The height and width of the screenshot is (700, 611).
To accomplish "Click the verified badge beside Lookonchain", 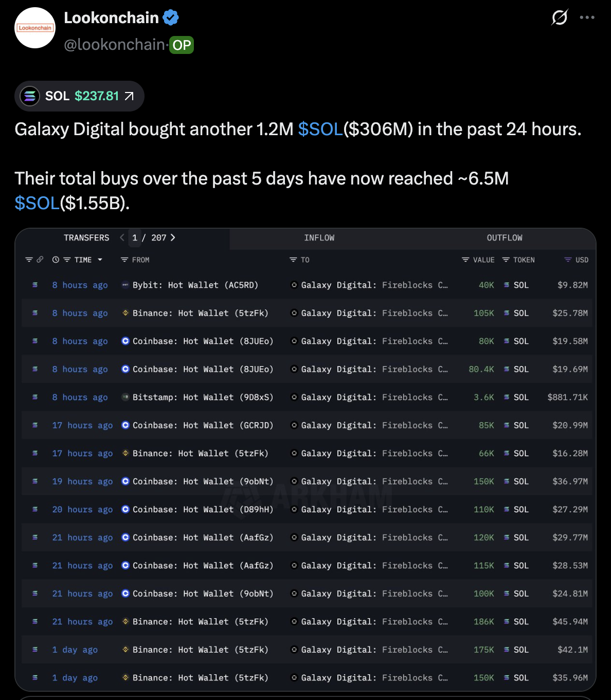I will click(171, 18).
